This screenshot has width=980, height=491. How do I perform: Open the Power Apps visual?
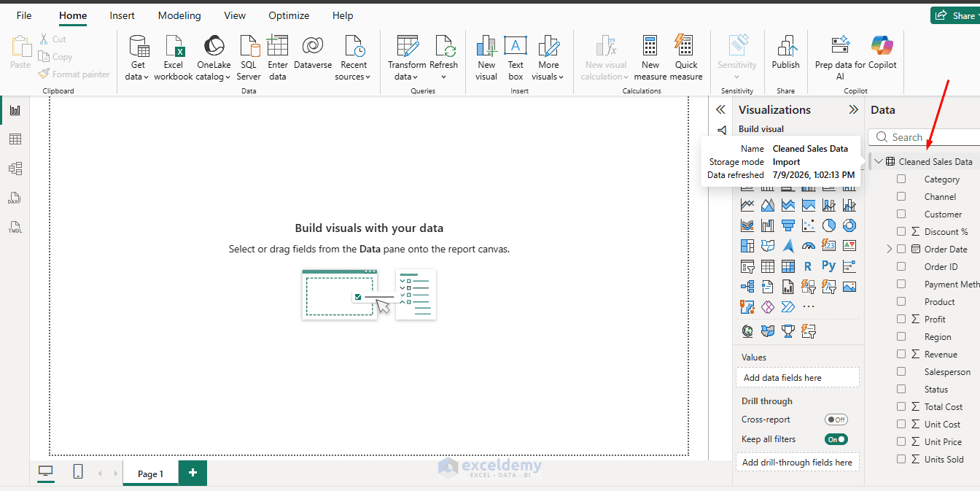point(768,307)
